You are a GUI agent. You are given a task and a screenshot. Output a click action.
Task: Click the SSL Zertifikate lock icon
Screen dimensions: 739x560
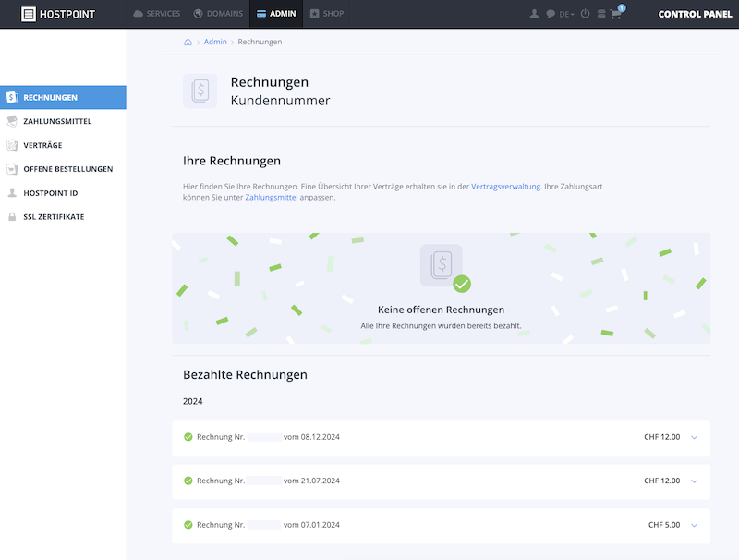click(12, 217)
